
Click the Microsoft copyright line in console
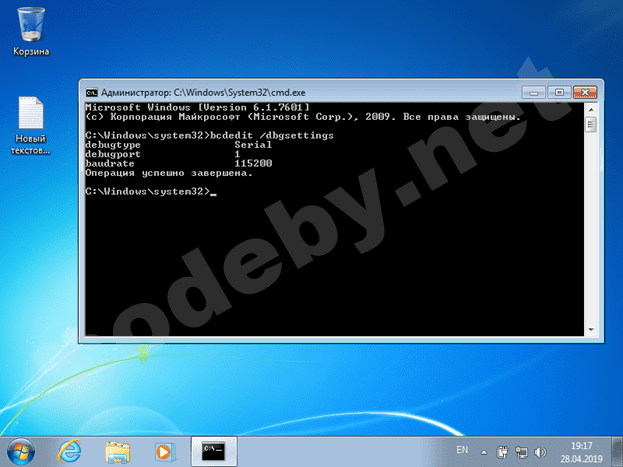pos(303,117)
